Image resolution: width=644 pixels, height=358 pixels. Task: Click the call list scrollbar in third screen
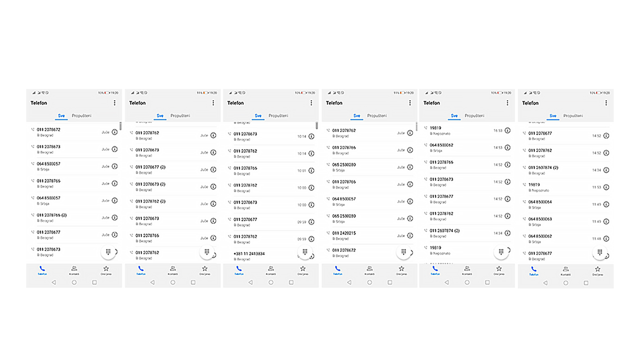coord(317,126)
